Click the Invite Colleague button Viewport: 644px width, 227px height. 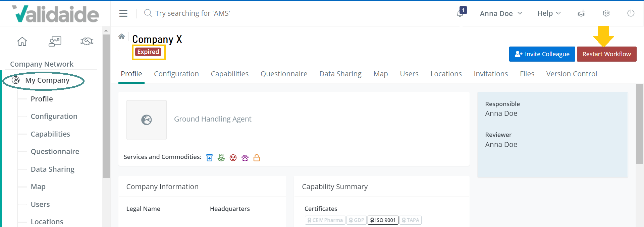[x=542, y=54]
